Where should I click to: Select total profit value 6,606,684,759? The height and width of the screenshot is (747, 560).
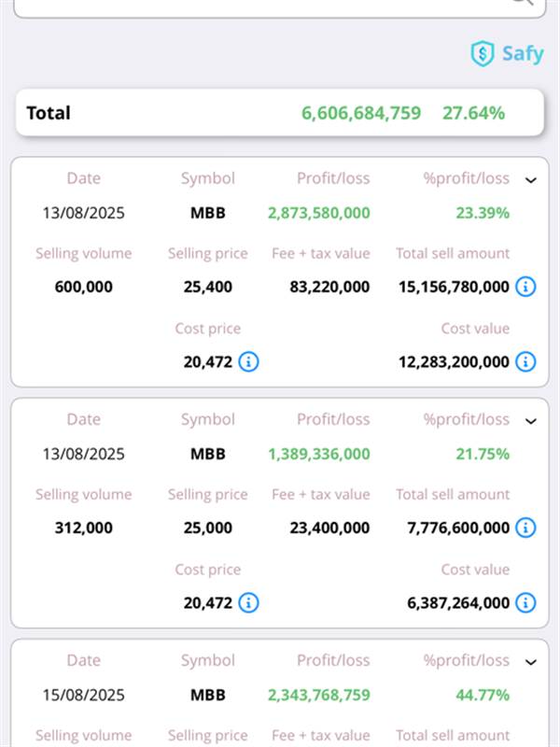[x=361, y=113]
